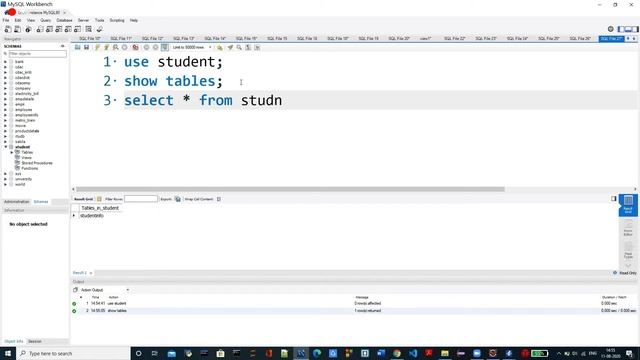640x360 pixels.
Task: Expand the employee schema
Action: click(6, 109)
